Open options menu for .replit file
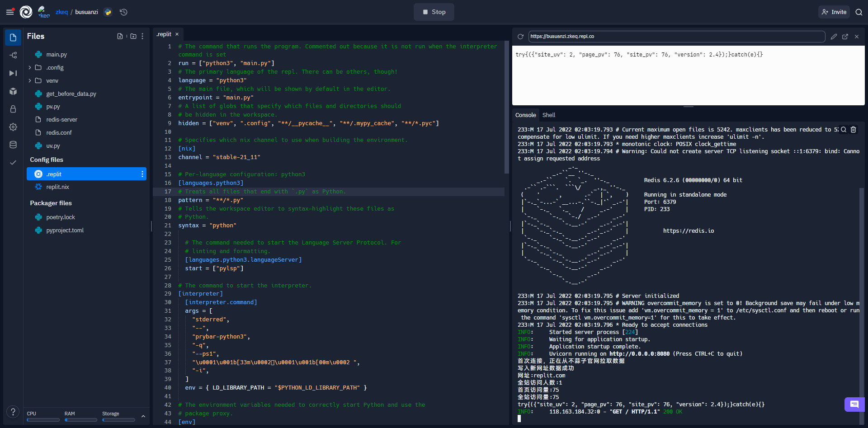Viewport: 868px width, 428px height. (142, 174)
